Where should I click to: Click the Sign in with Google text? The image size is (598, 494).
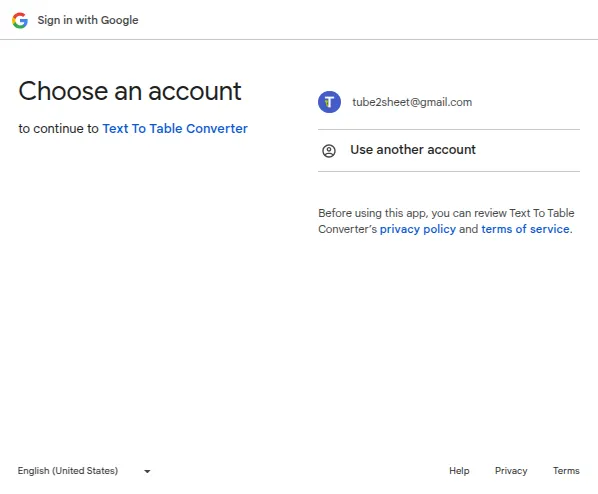tap(88, 20)
